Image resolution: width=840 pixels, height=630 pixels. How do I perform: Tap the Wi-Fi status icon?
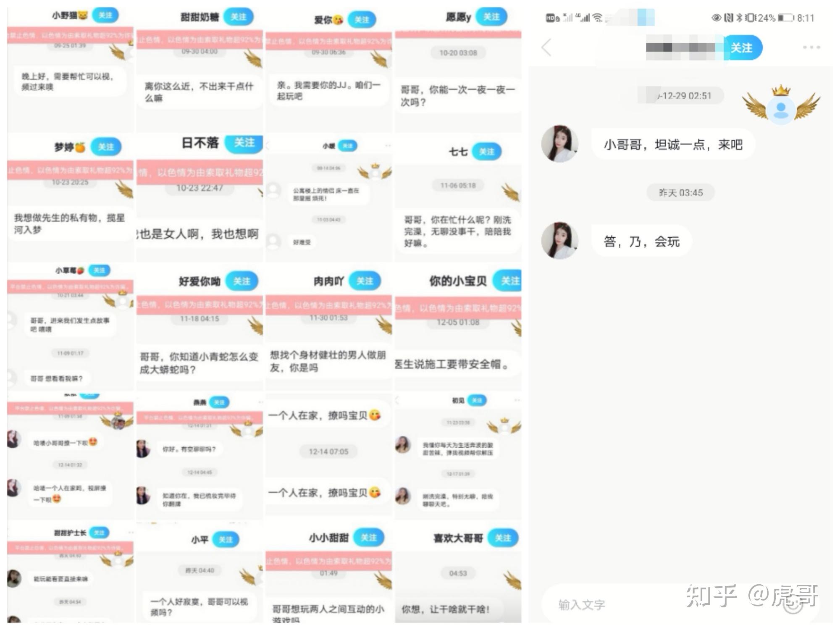pyautogui.click(x=597, y=18)
